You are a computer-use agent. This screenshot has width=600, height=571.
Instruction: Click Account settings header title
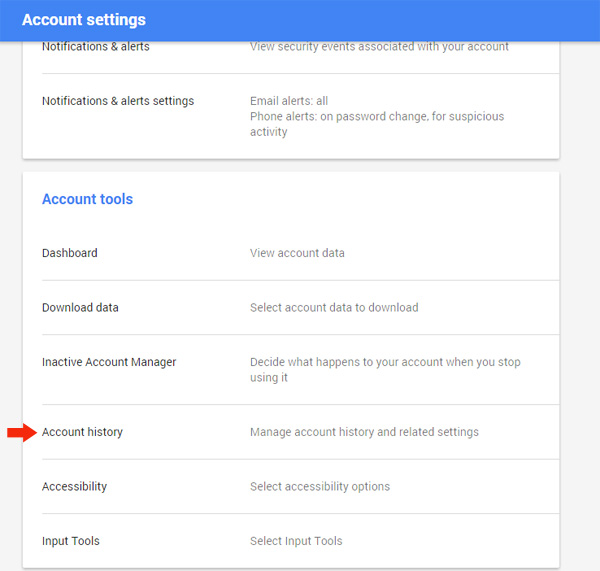[84, 20]
